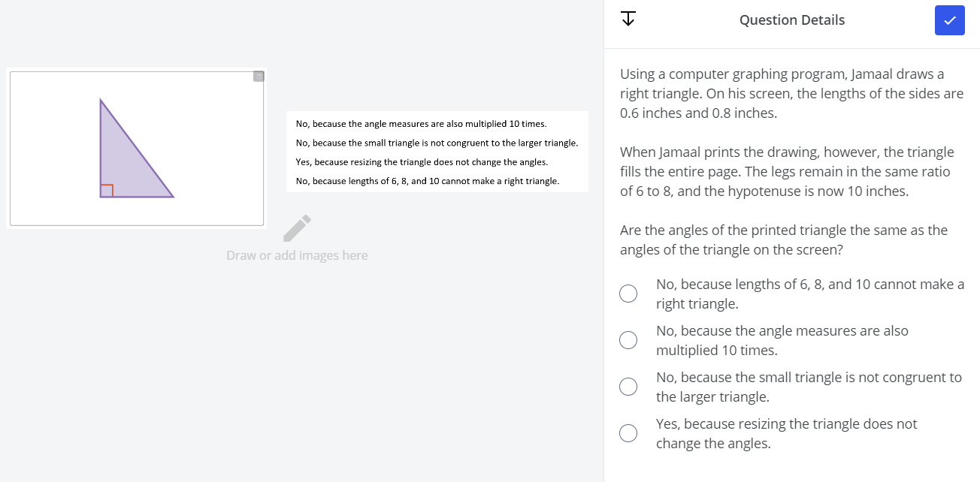Select radio for "Yes, because resizing the triangle does not change the angles"

(628, 433)
